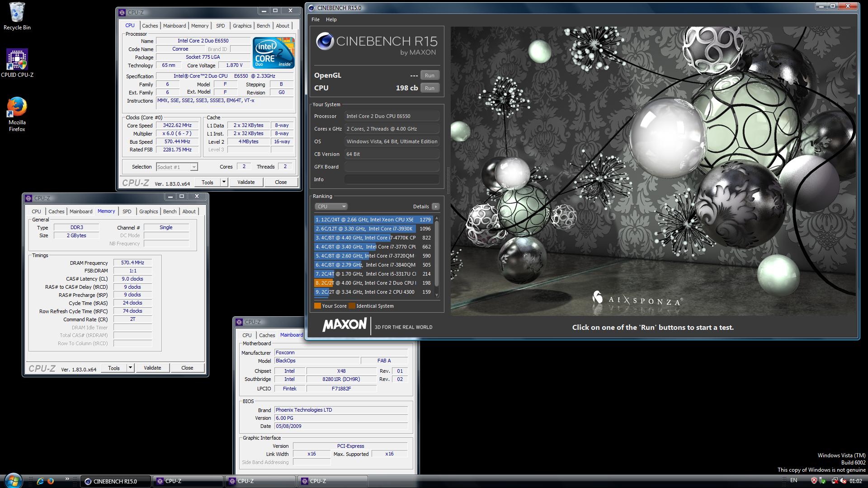868x488 pixels.
Task: Click Close button in CPU-Z Memory window
Action: coord(187,368)
